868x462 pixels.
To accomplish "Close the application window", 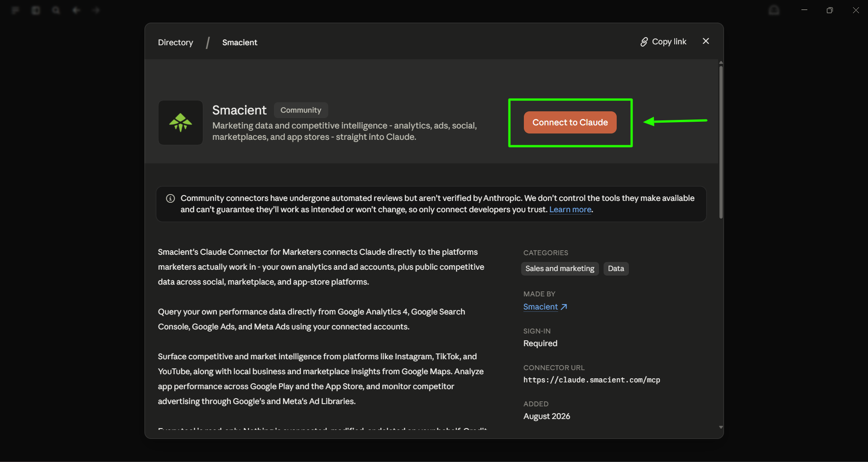I will 856,10.
